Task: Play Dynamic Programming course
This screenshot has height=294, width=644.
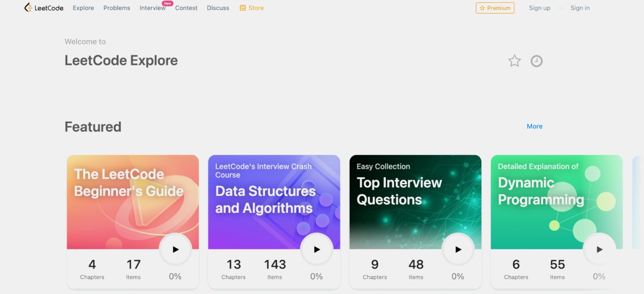Action: click(600, 249)
